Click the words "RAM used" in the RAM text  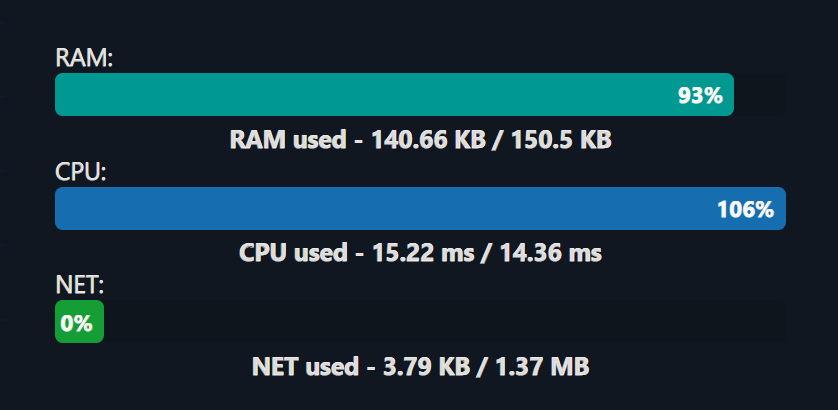click(x=288, y=140)
